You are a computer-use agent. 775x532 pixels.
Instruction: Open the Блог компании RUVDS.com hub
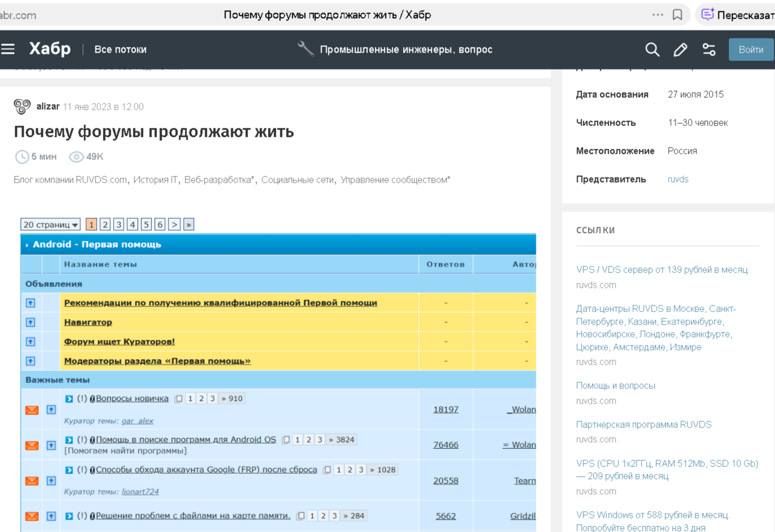coord(70,180)
